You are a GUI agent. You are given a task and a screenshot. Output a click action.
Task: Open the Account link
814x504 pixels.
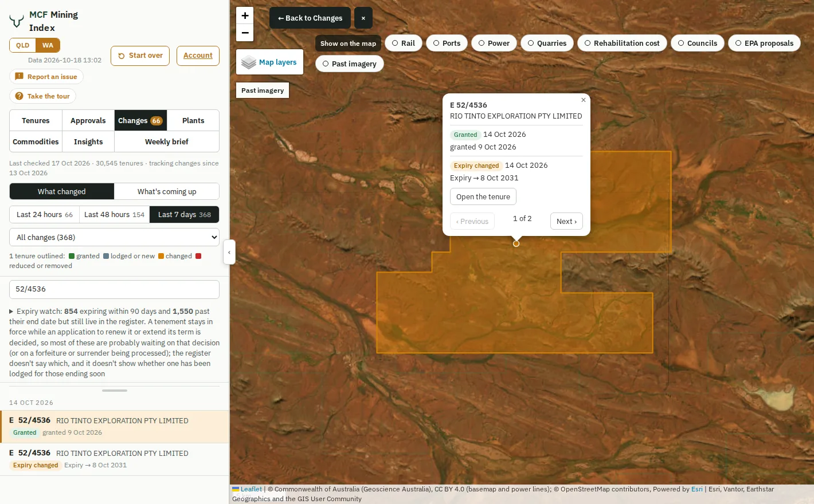pyautogui.click(x=198, y=56)
